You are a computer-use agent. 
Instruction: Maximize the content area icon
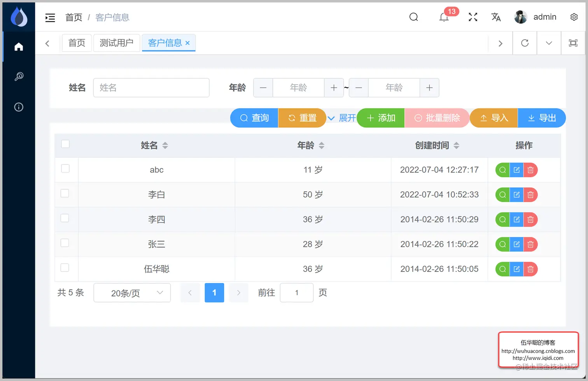573,43
